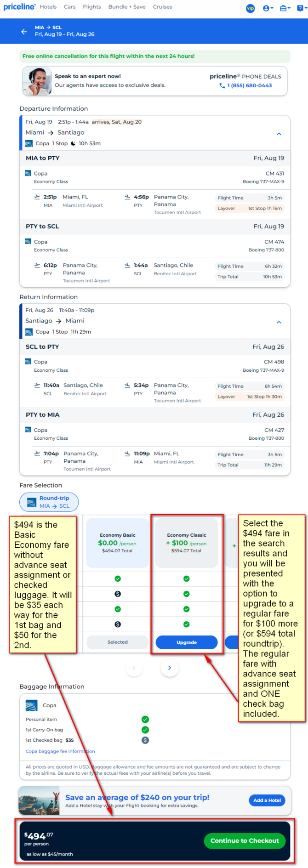Click the Copa logo for flight CM 427
The width and height of the screenshot is (308, 868).
point(28,430)
